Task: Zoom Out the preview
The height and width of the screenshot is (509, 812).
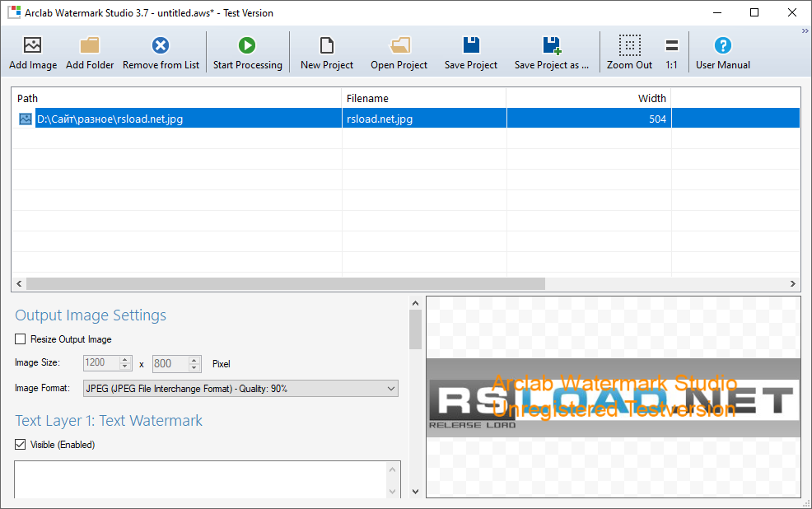Action: click(629, 52)
